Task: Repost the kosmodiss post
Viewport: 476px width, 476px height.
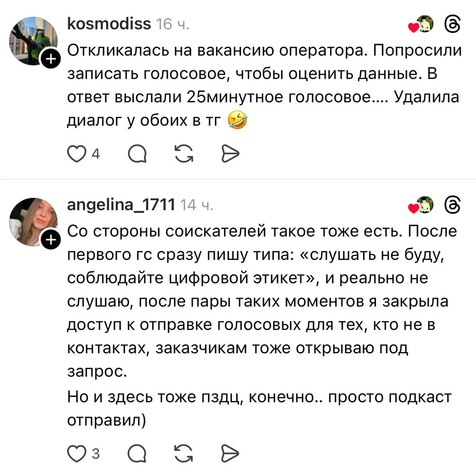Action: (x=184, y=154)
